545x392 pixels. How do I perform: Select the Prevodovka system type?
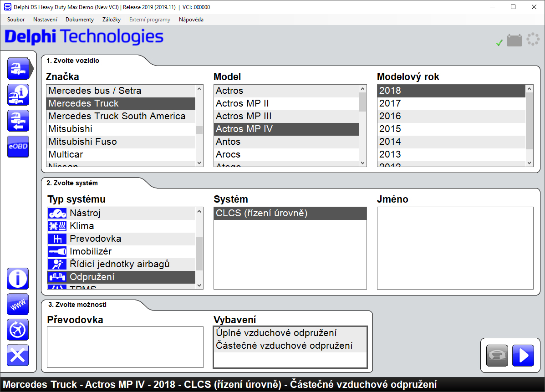tap(121, 239)
